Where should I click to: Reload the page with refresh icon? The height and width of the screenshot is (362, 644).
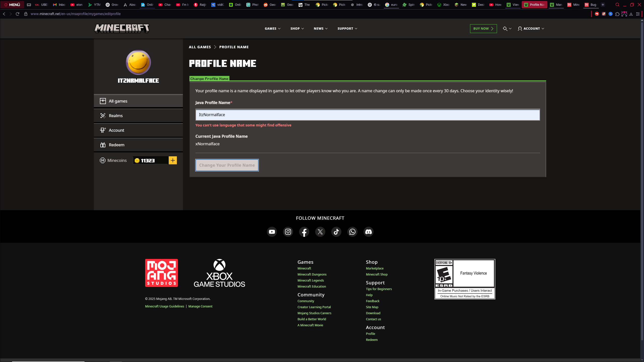coord(17,14)
